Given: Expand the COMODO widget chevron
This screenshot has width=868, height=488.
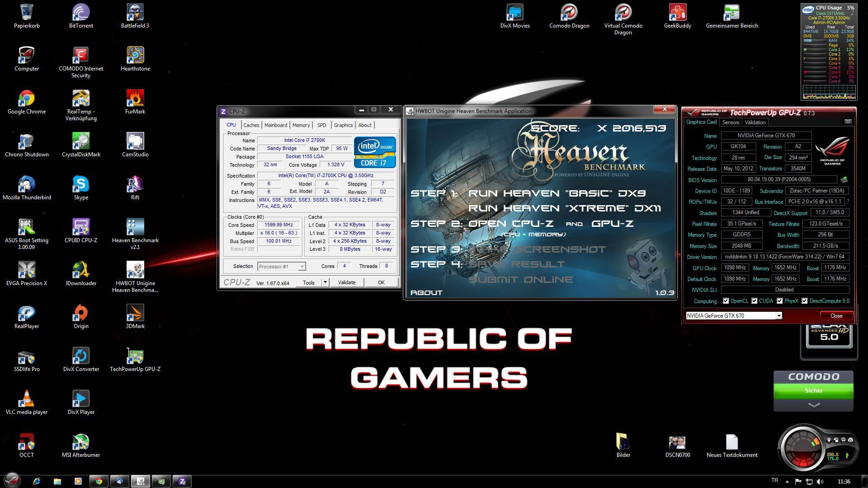Looking at the screenshot, I should pyautogui.click(x=814, y=405).
